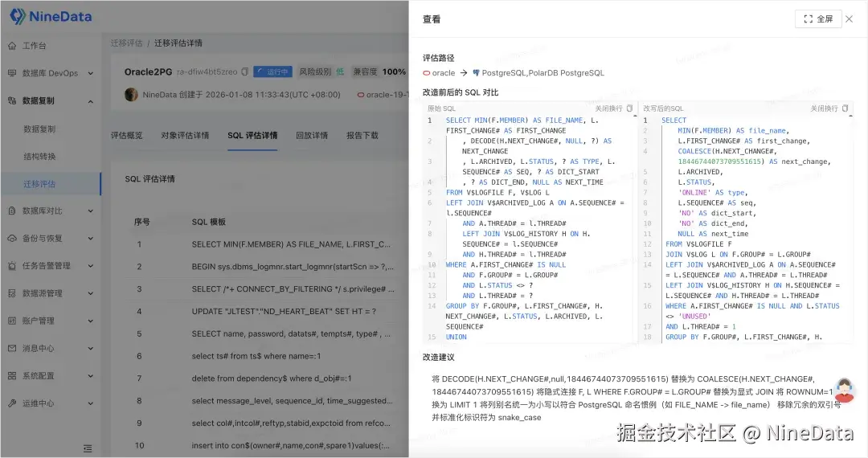The height and width of the screenshot is (458, 868).
Task: Click the 消息中心 envelope icon
Action: point(12,349)
